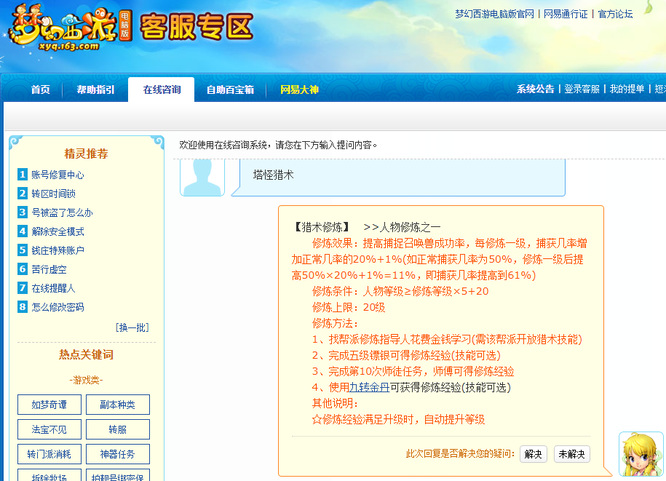Open number 8 icon for 怎么修改密码
Viewport: 666px width, 481px height.
(x=23, y=307)
